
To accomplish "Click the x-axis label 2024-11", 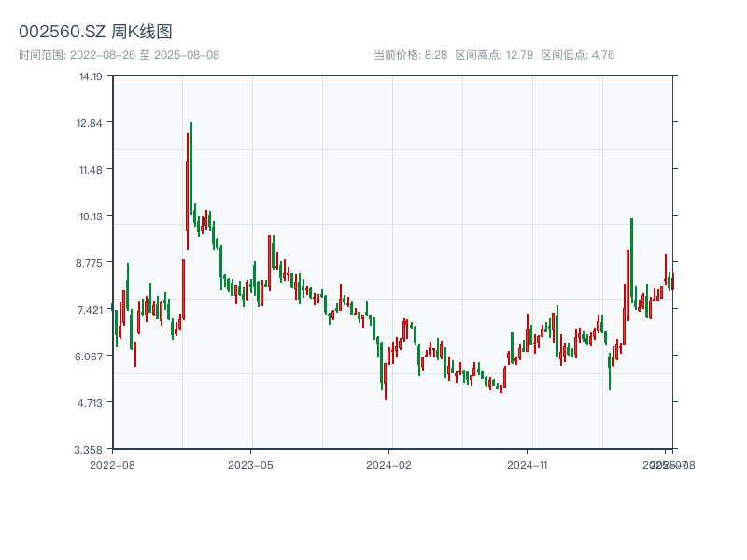I will [x=527, y=465].
